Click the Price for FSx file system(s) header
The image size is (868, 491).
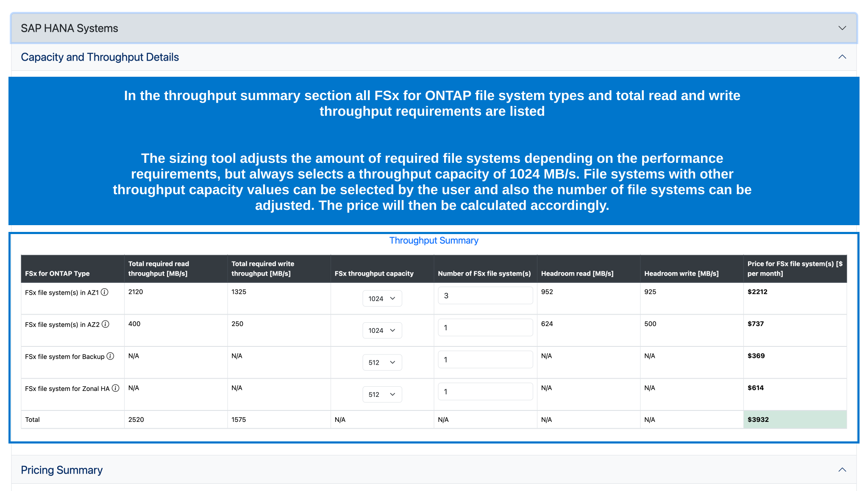click(795, 268)
